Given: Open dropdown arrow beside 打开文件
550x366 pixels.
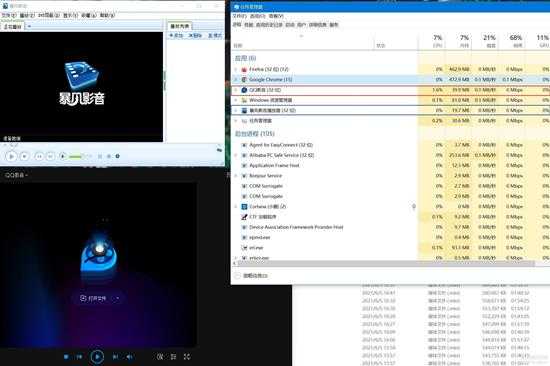Looking at the screenshot, I should tap(118, 298).
